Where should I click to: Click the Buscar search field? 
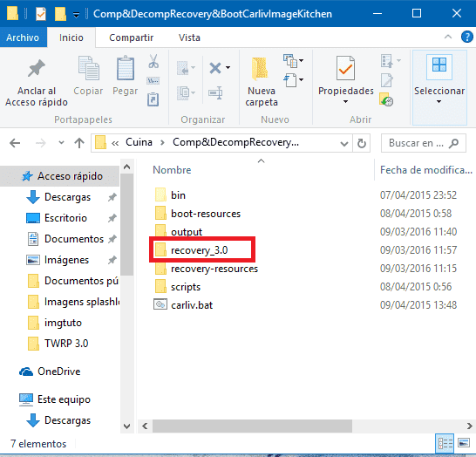(423, 143)
